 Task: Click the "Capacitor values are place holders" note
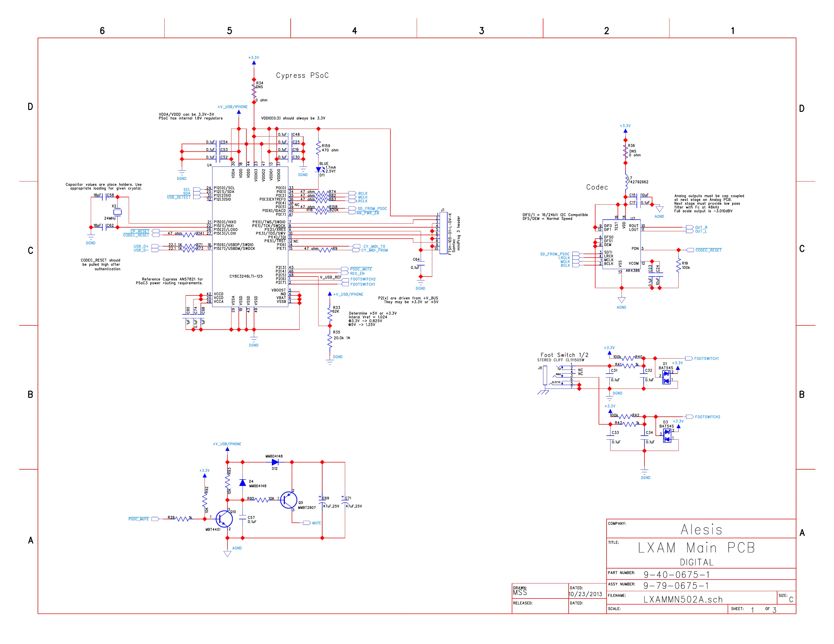[x=103, y=186]
